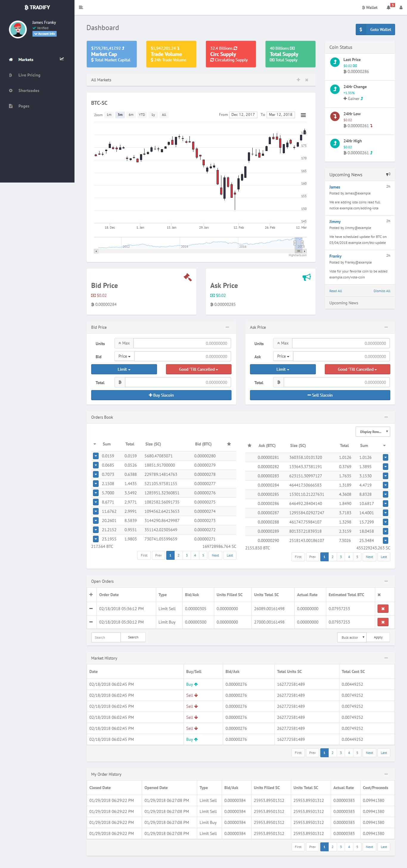This screenshot has width=407, height=868.
Task: Collapse the Ask Price form panel
Action: pyautogui.click(x=386, y=327)
